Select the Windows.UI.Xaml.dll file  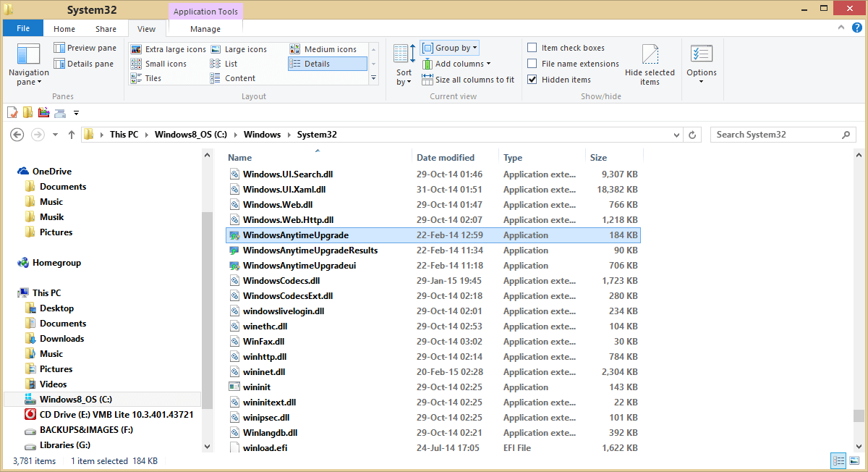[x=433, y=190]
